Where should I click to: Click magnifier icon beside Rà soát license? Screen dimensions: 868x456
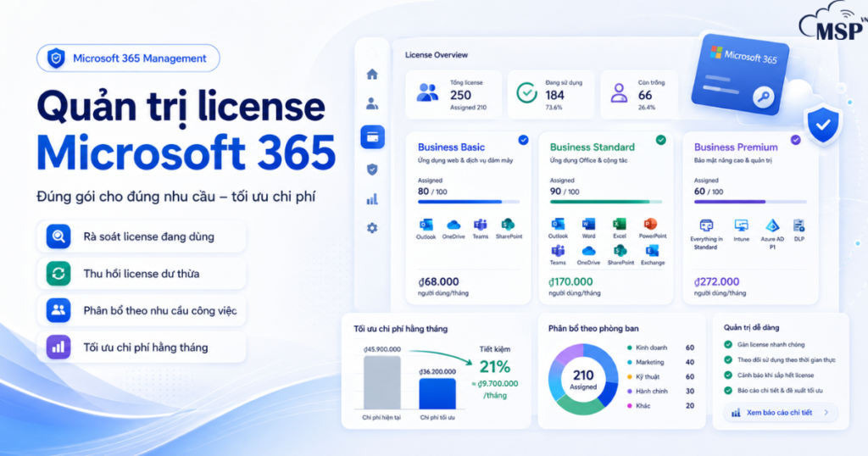(58, 236)
